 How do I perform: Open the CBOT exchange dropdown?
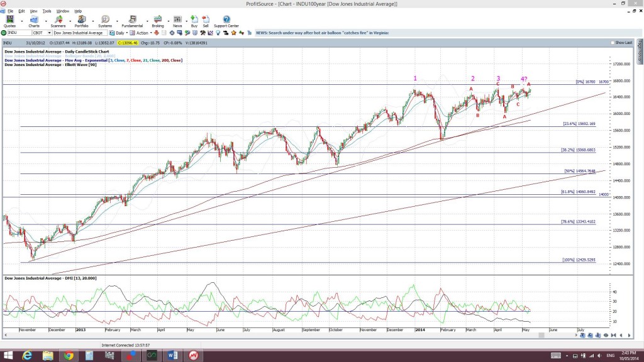(49, 33)
